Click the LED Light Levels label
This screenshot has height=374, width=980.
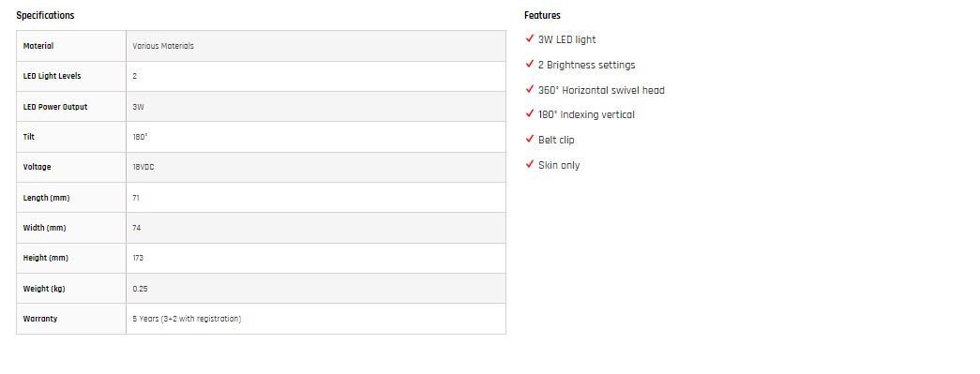pyautogui.click(x=52, y=76)
